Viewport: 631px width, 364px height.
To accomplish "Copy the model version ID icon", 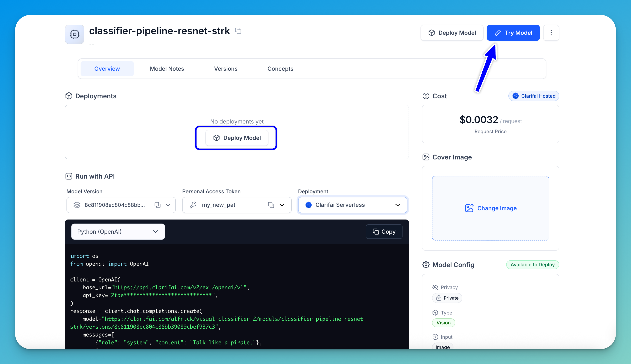I will 157,205.
